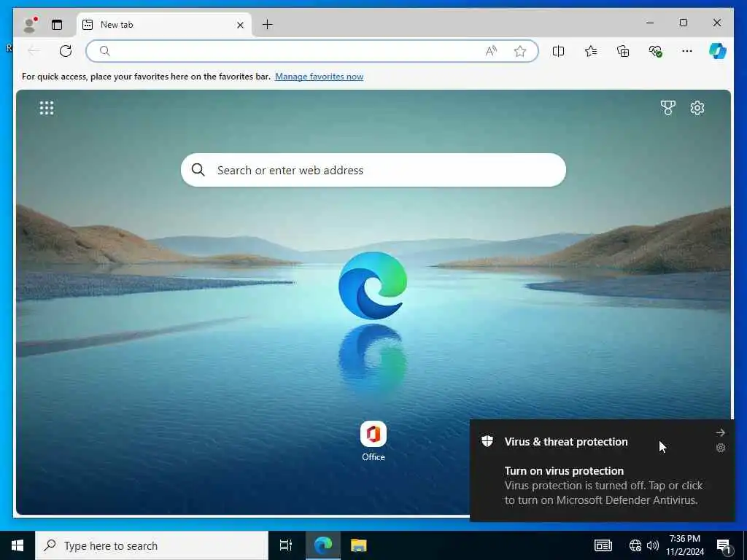Image resolution: width=747 pixels, height=560 pixels.
Task: Open News and interests taskbar icon
Action: pos(603,545)
